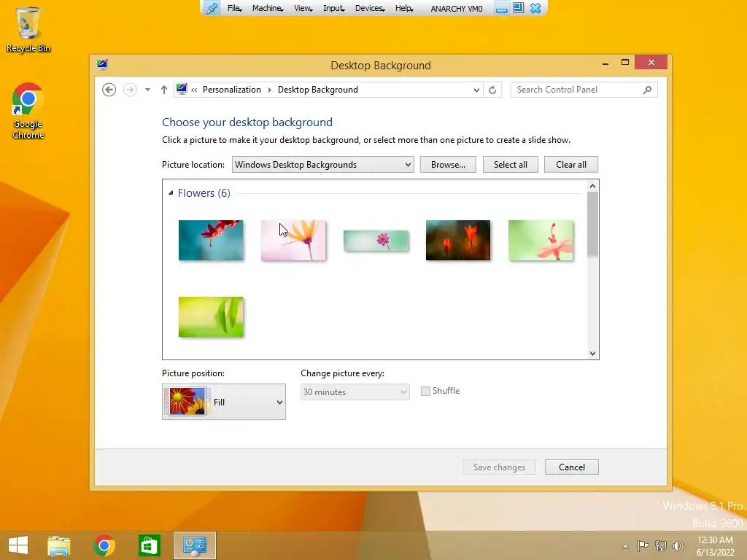Open the Picture location dropdown
The image size is (747, 560).
[x=323, y=165]
